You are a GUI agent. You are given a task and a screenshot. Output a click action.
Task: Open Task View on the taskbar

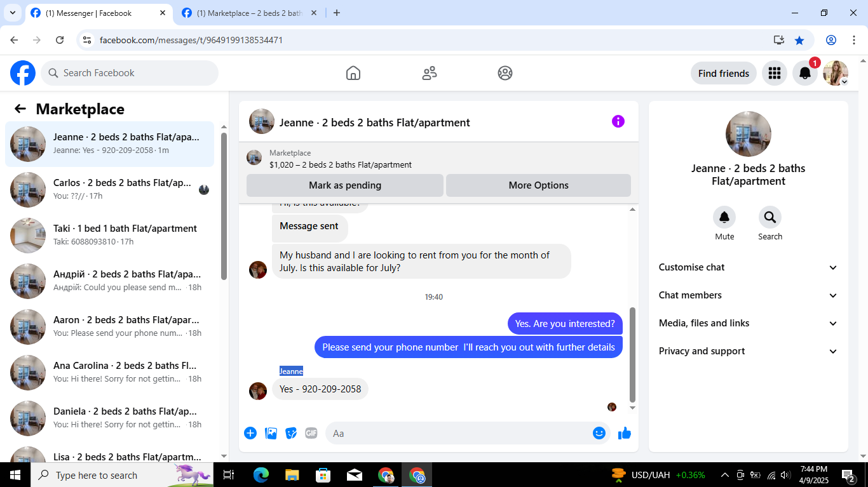[x=229, y=475]
